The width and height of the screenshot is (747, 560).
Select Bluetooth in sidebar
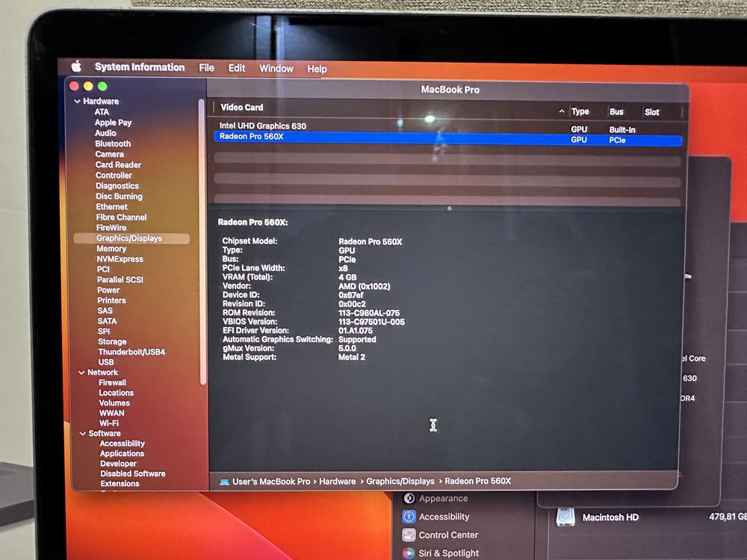(113, 143)
